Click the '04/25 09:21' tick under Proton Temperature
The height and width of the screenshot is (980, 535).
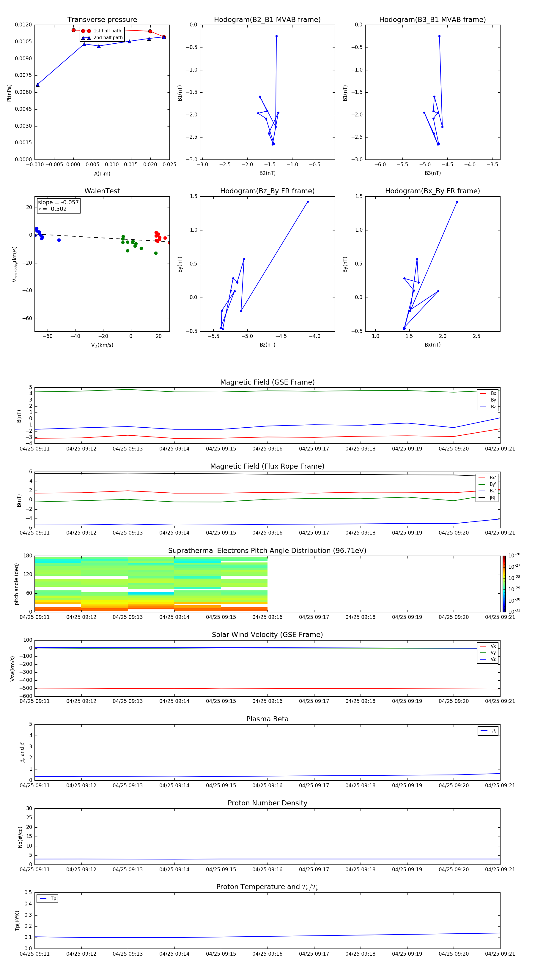click(500, 954)
